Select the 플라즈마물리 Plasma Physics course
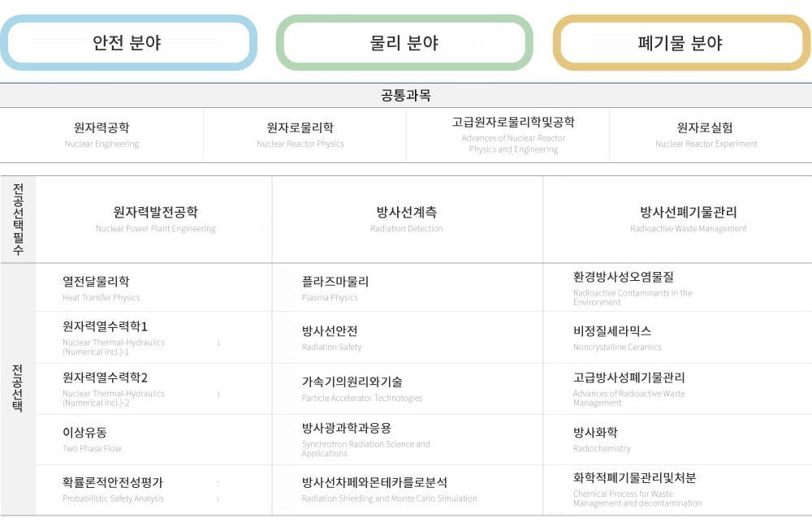Image resolution: width=812 pixels, height=522 pixels. [x=335, y=282]
